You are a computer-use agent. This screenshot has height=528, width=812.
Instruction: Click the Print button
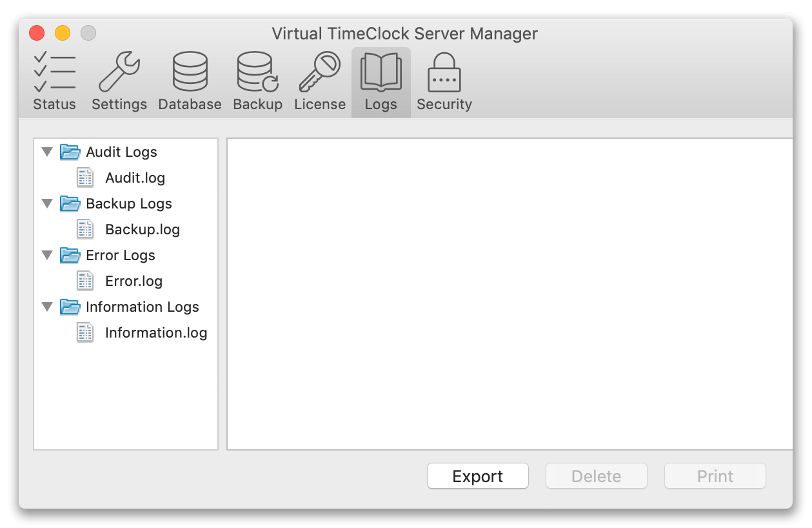click(715, 476)
